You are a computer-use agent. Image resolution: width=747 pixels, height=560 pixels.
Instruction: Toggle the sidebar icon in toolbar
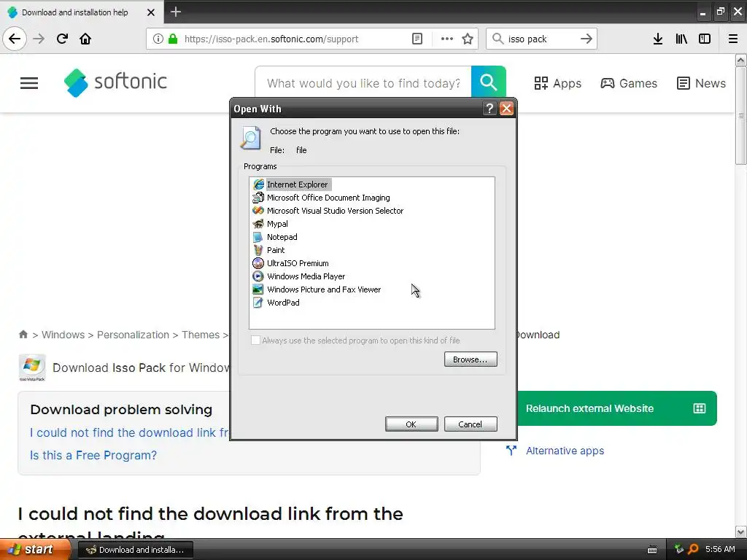(705, 39)
